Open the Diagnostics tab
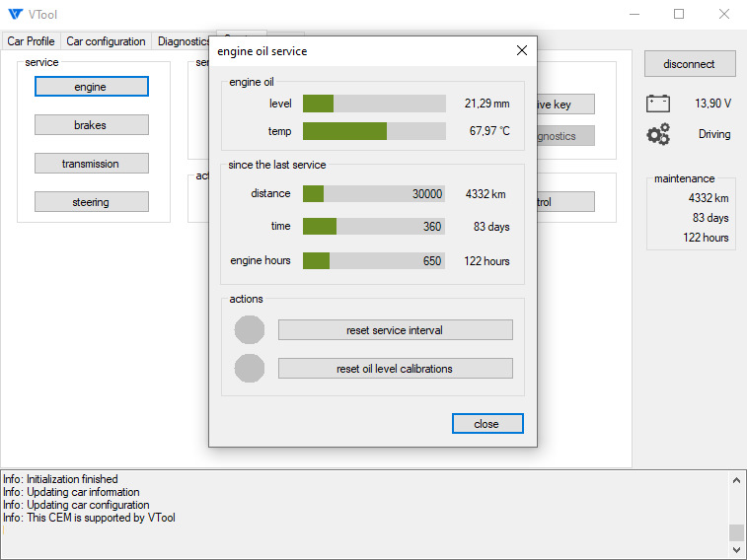Image resolution: width=747 pixels, height=560 pixels. 184,41
